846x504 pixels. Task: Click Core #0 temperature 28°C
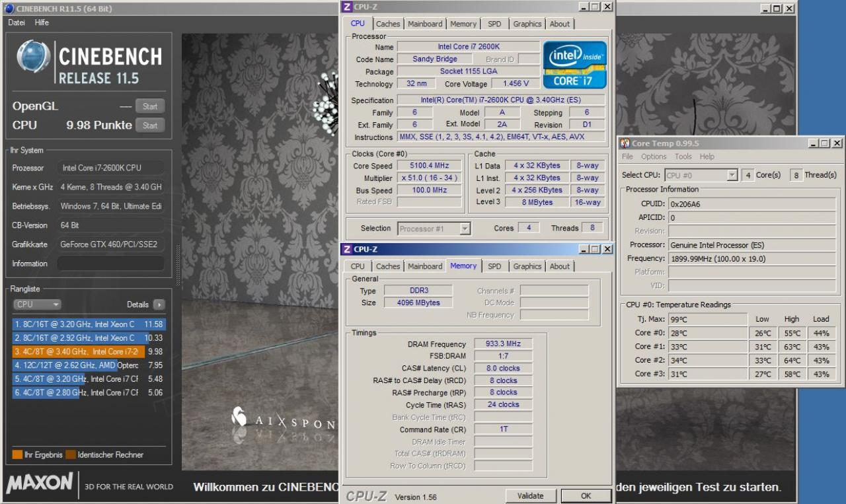click(x=707, y=333)
